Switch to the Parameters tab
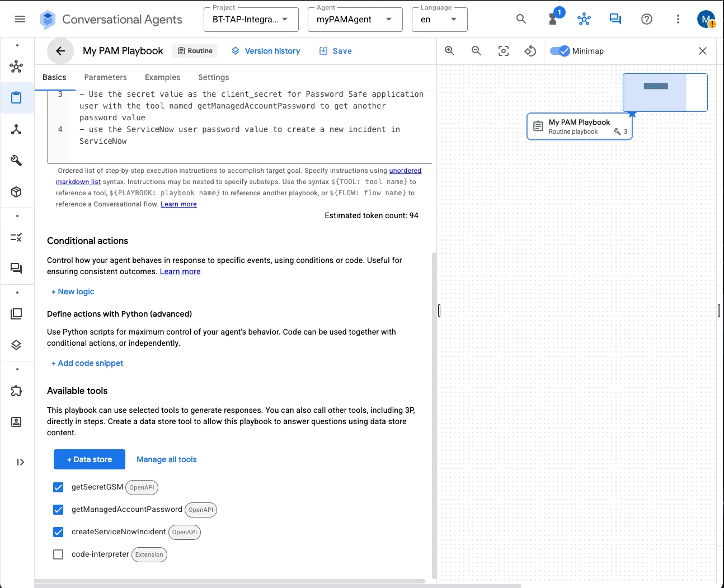The width and height of the screenshot is (724, 588). point(105,77)
